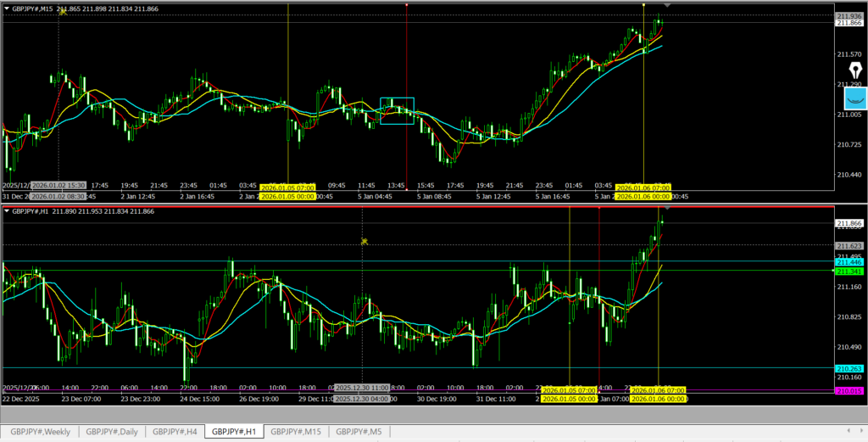The width and height of the screenshot is (868, 442).
Task: Open the GBPJPY#,M5 chart tab
Action: click(359, 431)
